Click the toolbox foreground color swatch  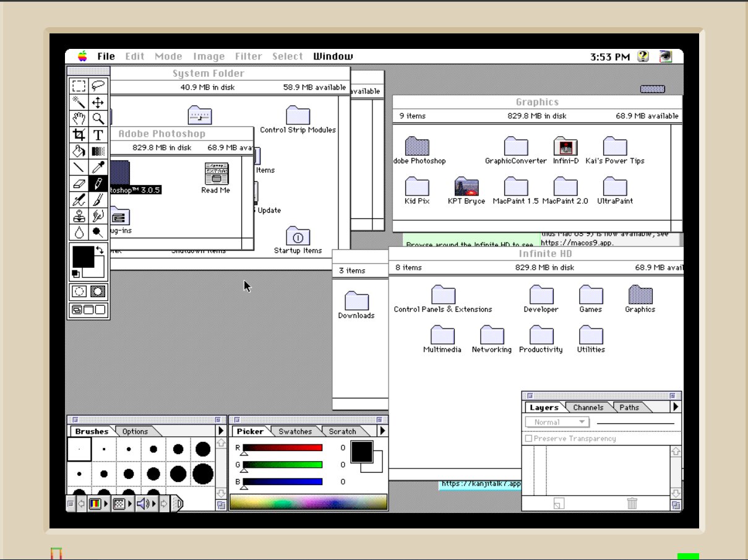(x=82, y=256)
